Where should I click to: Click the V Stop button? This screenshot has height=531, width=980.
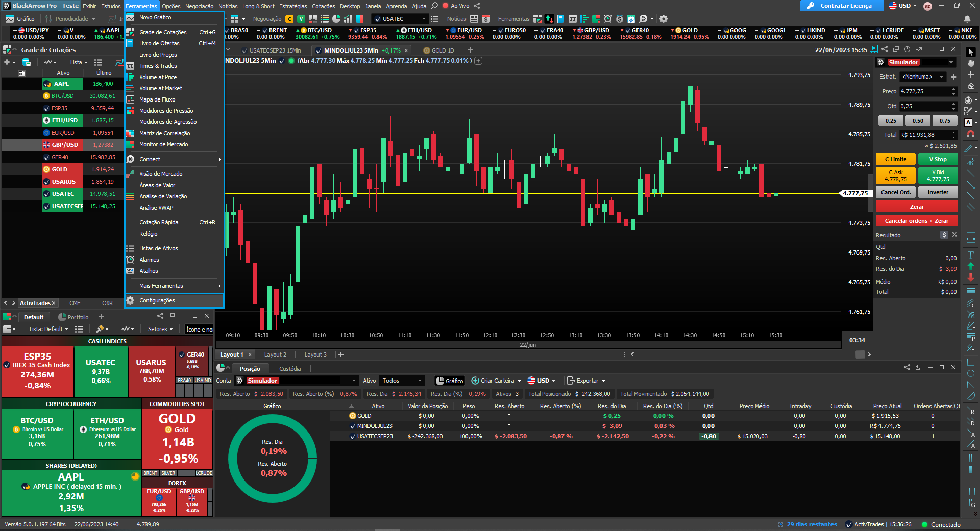tap(938, 159)
